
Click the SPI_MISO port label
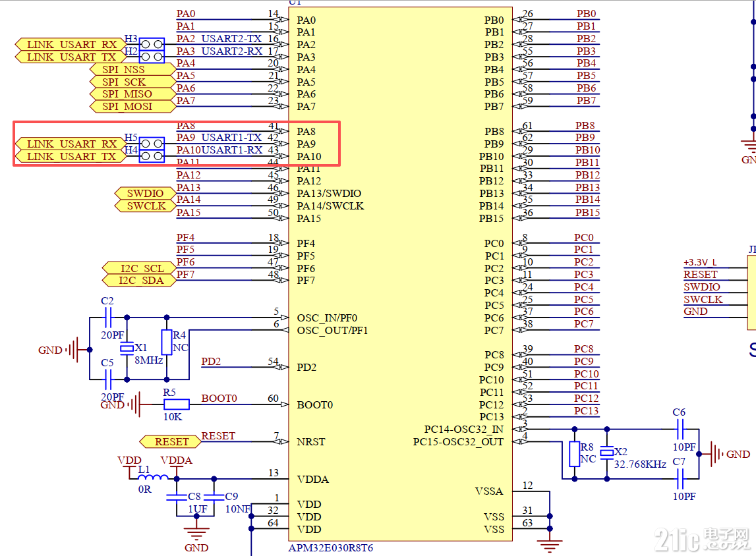coord(132,94)
